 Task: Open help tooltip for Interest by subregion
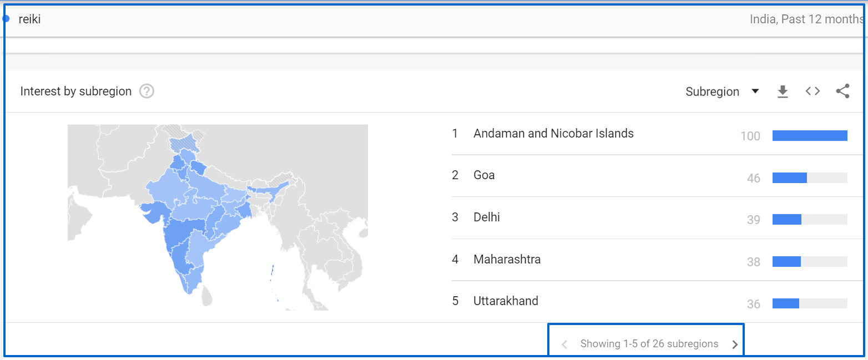[147, 91]
